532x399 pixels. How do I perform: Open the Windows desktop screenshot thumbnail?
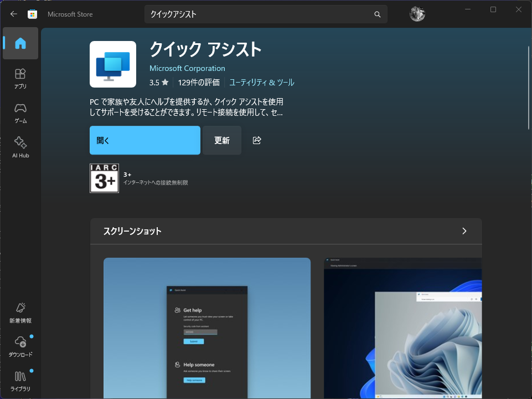point(402,328)
